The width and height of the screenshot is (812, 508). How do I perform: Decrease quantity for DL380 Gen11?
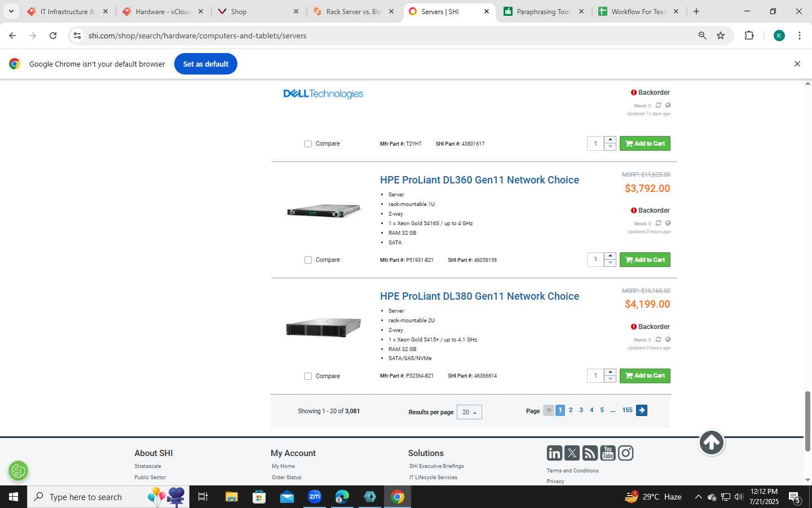point(610,379)
